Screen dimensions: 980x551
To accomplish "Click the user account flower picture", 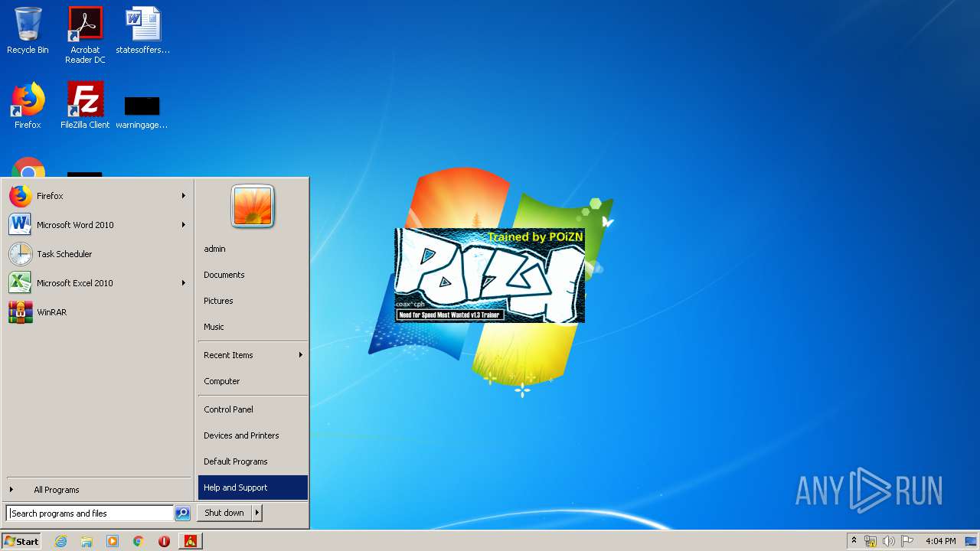I will coord(253,207).
